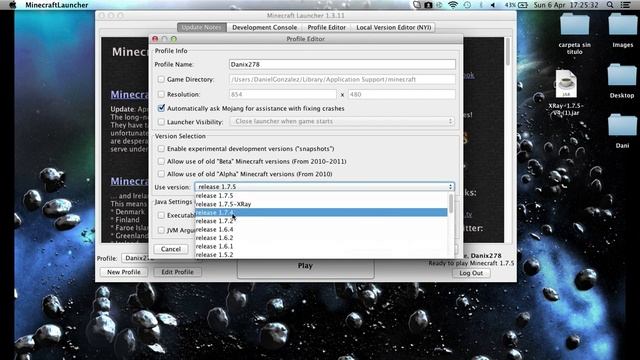Choose release 1.7.5-XRay version
The image size is (640, 360).
321,204
